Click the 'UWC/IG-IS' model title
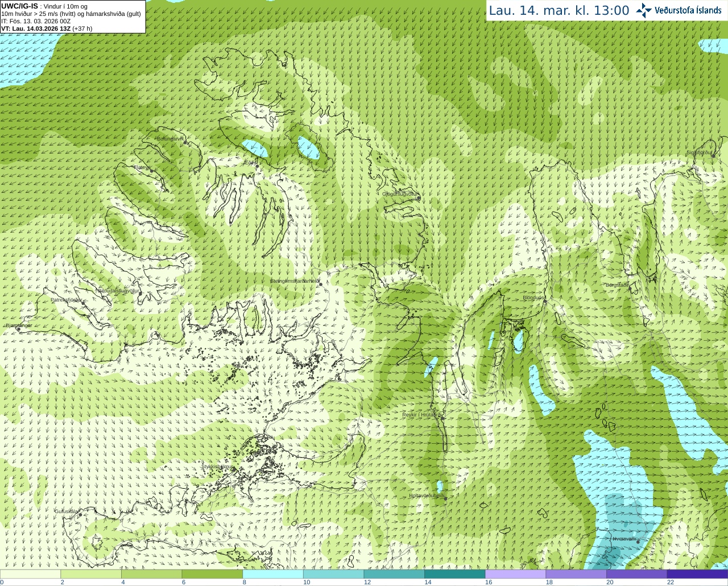This screenshot has height=586, width=728. click(x=19, y=6)
